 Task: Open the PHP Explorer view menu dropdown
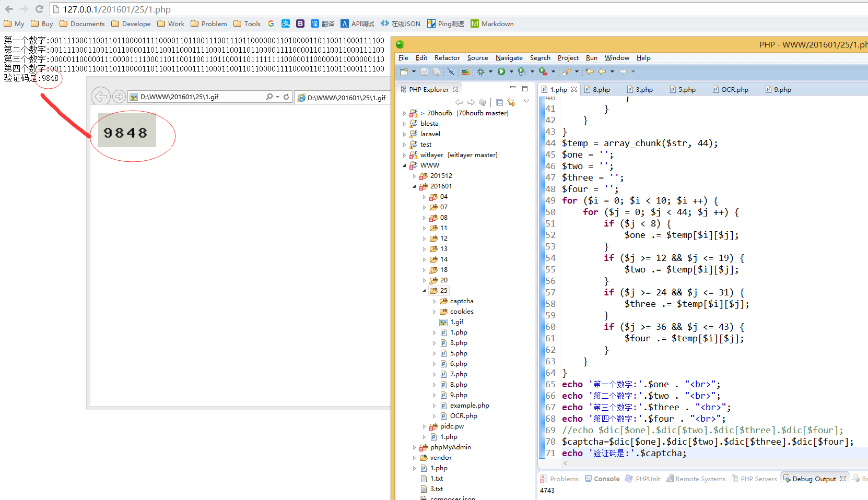pos(526,101)
